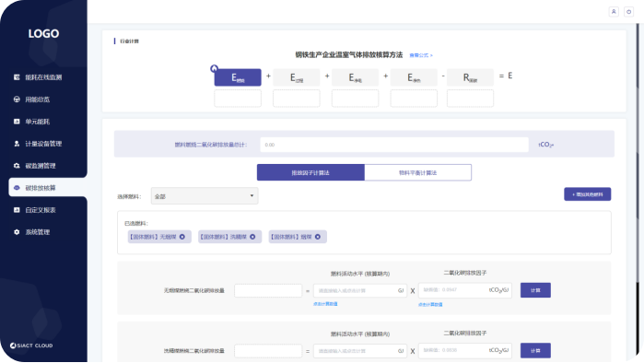Click 无烟煤 emission result field
Screen dimensions: 644x363
268,290
